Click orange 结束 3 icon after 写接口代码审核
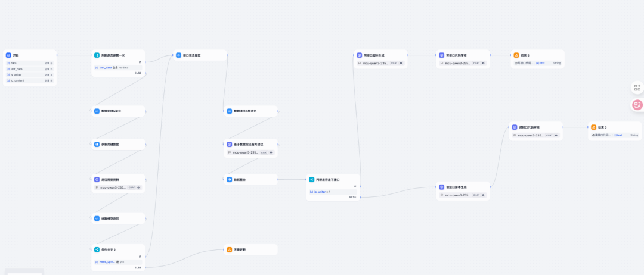This screenshot has width=644, height=275. click(516, 55)
